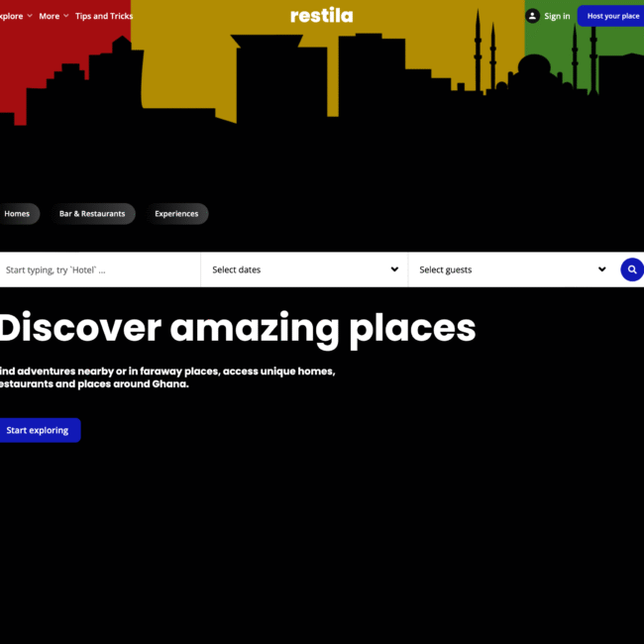Go to Tips and Tricks
This screenshot has height=644, width=644.
(x=104, y=16)
